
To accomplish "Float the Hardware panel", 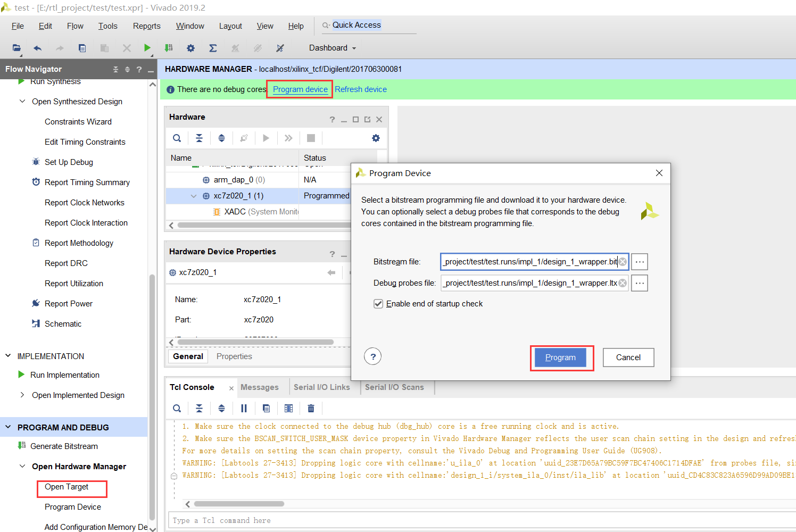I will [367, 120].
